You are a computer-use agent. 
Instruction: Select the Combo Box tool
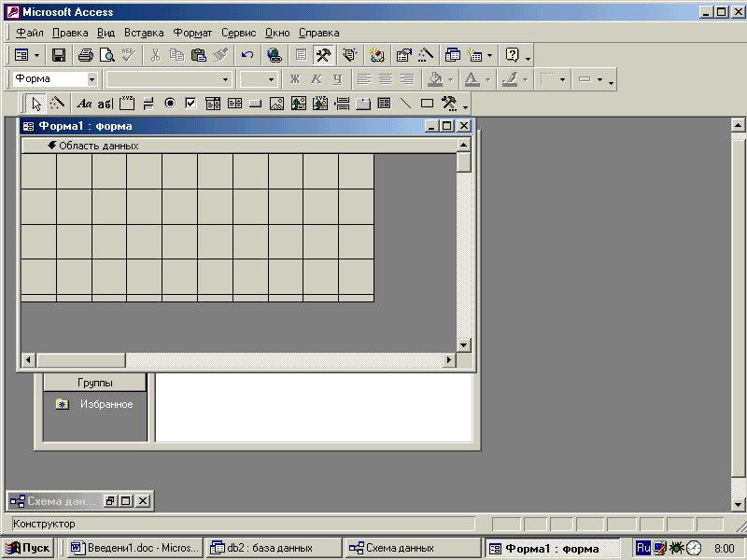(213, 104)
